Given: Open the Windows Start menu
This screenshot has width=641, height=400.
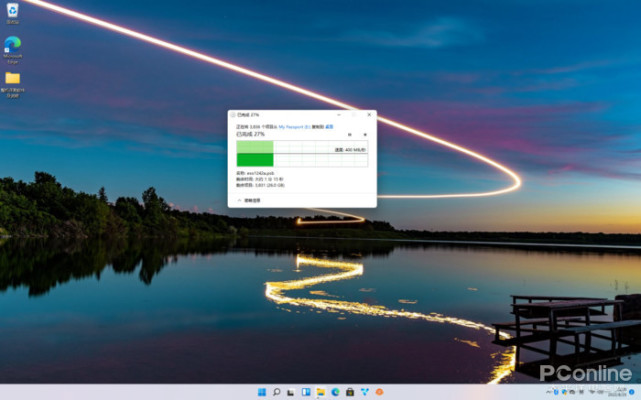Looking at the screenshot, I should point(262,392).
